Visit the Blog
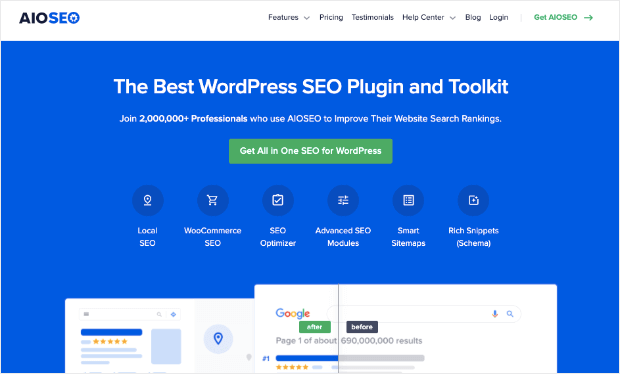 pyautogui.click(x=473, y=17)
